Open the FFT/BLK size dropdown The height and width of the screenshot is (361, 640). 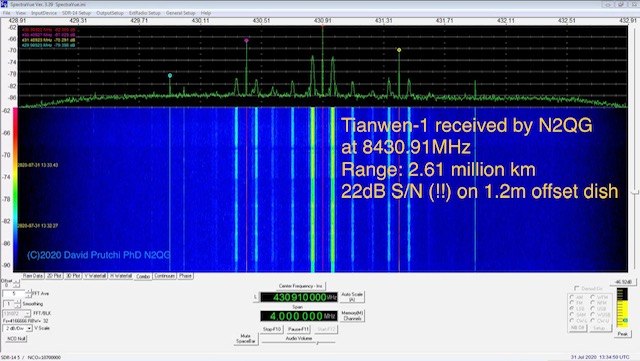click(16, 313)
